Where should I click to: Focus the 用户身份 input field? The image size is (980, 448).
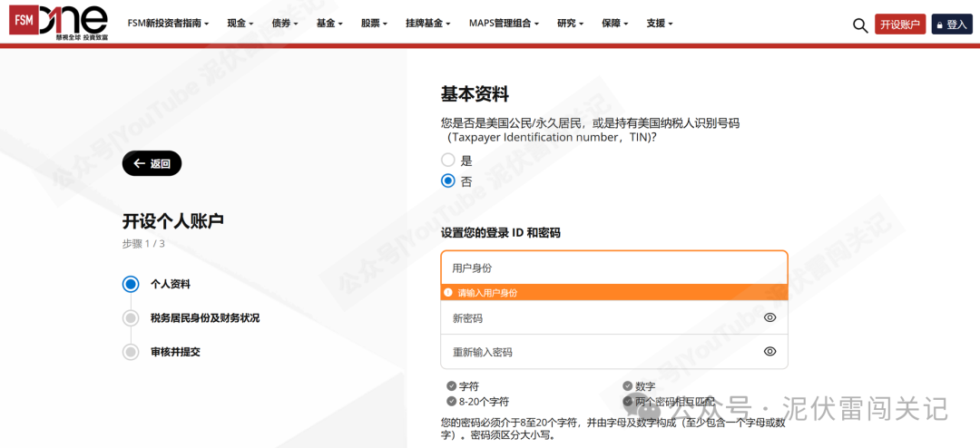(614, 268)
